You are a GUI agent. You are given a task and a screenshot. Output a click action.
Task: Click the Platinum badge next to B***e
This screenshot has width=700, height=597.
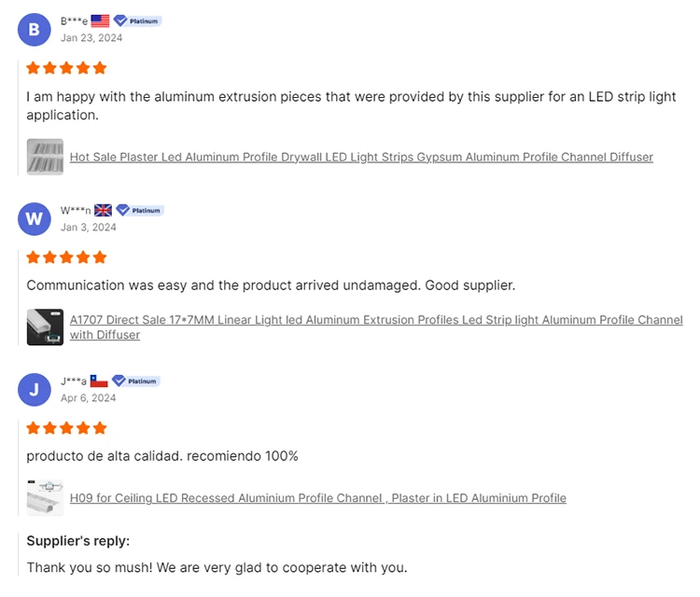(137, 21)
